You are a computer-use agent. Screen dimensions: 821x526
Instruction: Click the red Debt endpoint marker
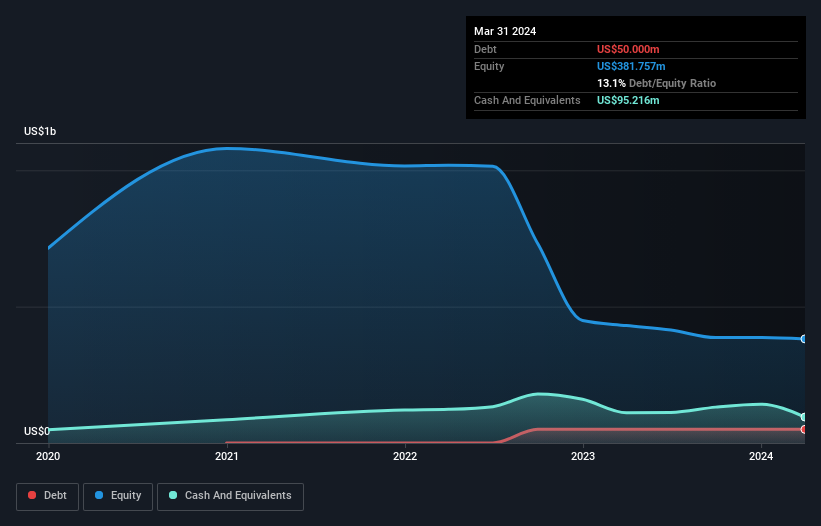coord(804,429)
